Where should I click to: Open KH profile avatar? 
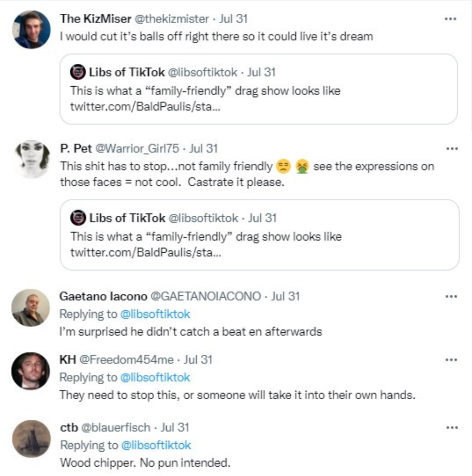(x=31, y=371)
